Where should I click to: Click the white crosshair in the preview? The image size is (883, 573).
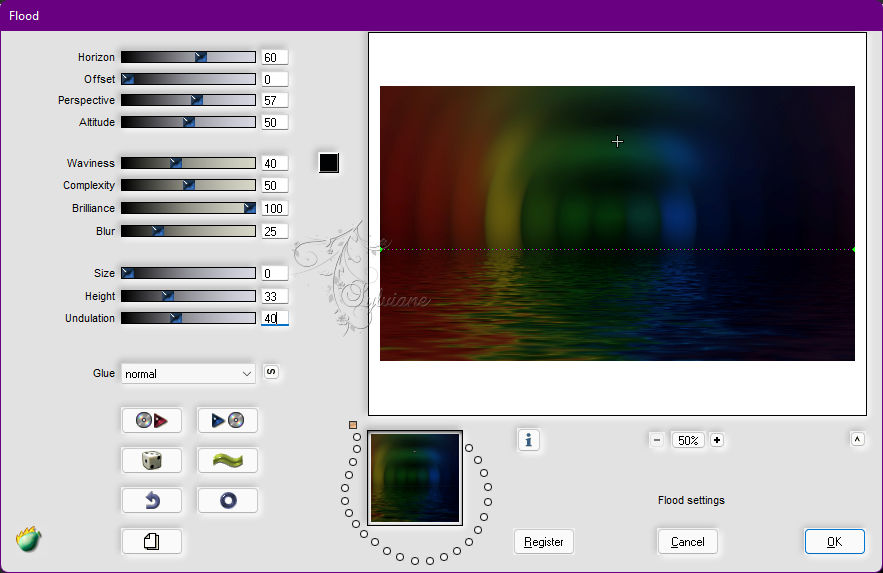(617, 142)
